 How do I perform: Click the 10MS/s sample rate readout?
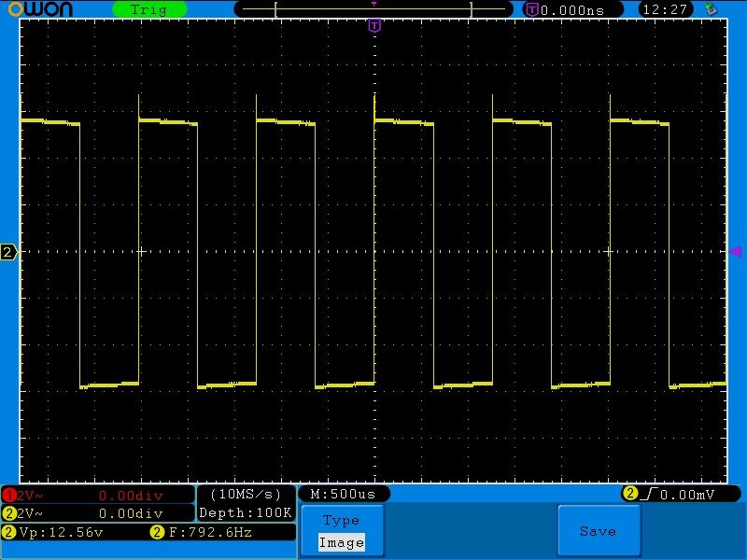point(246,494)
